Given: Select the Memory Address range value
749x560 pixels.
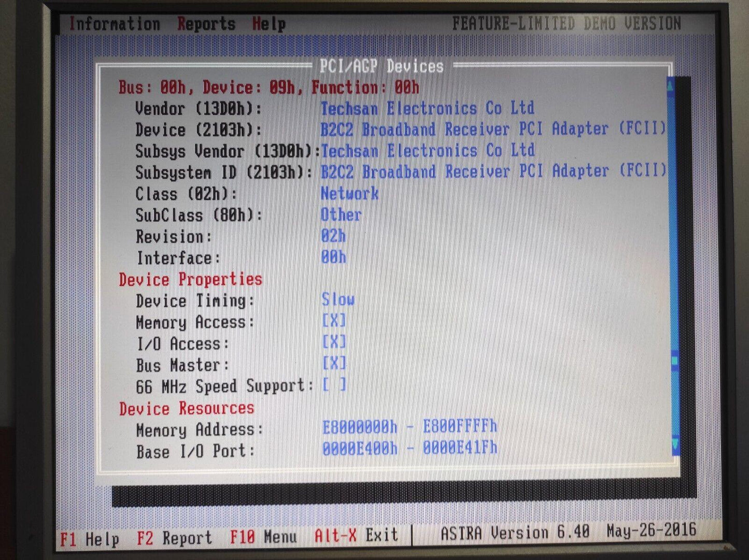Looking at the screenshot, I should (x=409, y=427).
